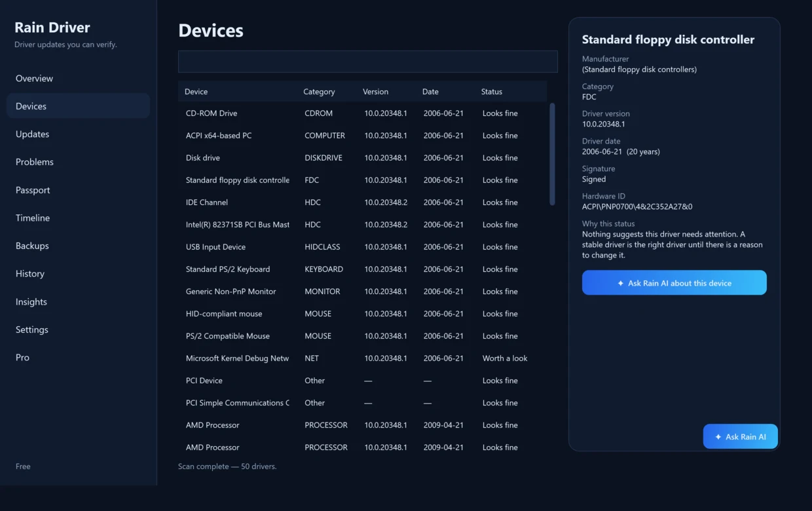The height and width of the screenshot is (511, 812).
Task: Click the Scan complete — 50 drivers status
Action: [x=227, y=466]
